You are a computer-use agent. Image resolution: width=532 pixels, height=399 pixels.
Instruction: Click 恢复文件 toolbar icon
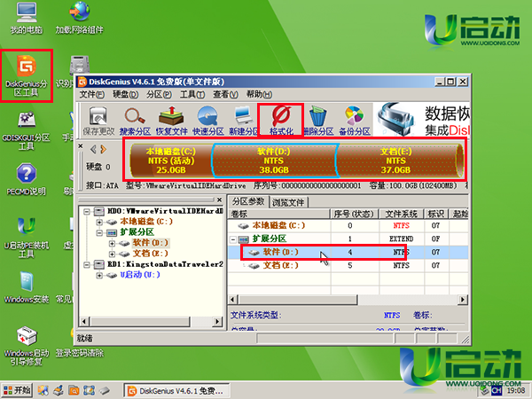(x=172, y=121)
